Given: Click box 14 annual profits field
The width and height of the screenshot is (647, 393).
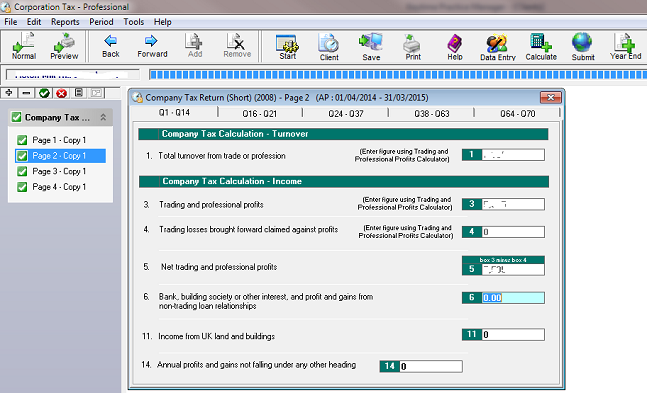Looking at the screenshot, I should tap(431, 366).
